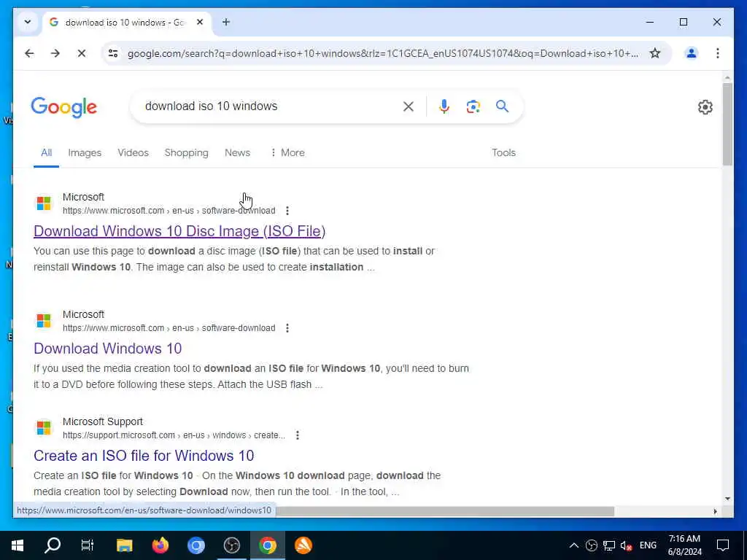The image size is (747, 560).
Task: Open the tab search dropdown arrow
Action: click(x=28, y=22)
